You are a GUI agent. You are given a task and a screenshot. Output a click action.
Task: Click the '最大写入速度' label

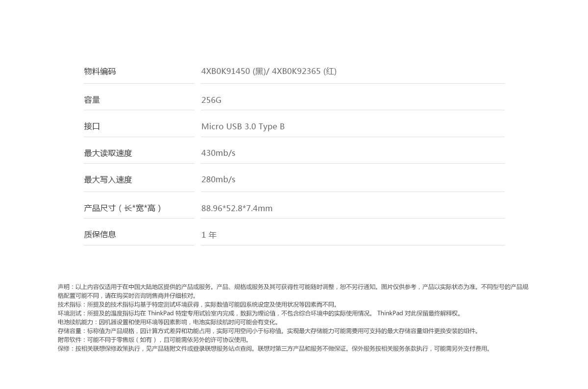108,180
